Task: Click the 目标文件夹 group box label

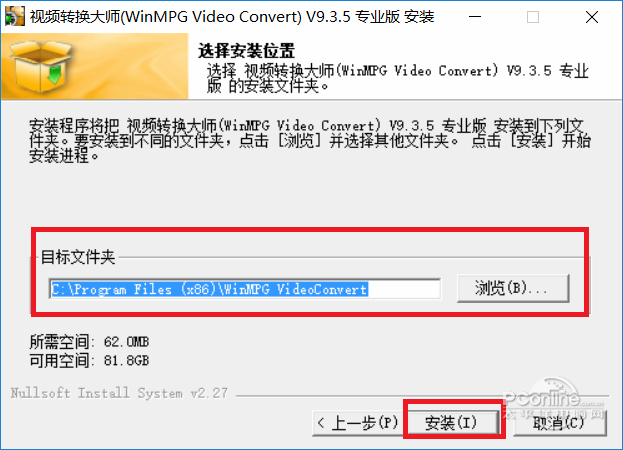Action: pos(78,257)
